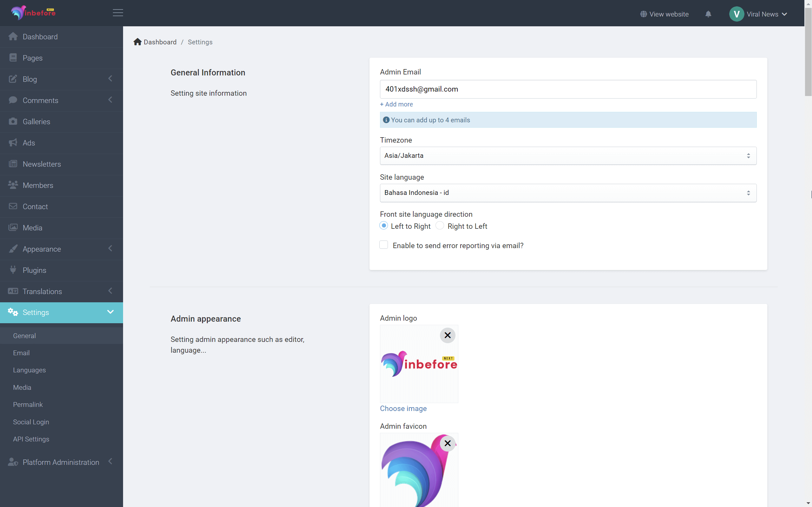The image size is (812, 507).
Task: Click the Admin Email input field
Action: pyautogui.click(x=568, y=89)
